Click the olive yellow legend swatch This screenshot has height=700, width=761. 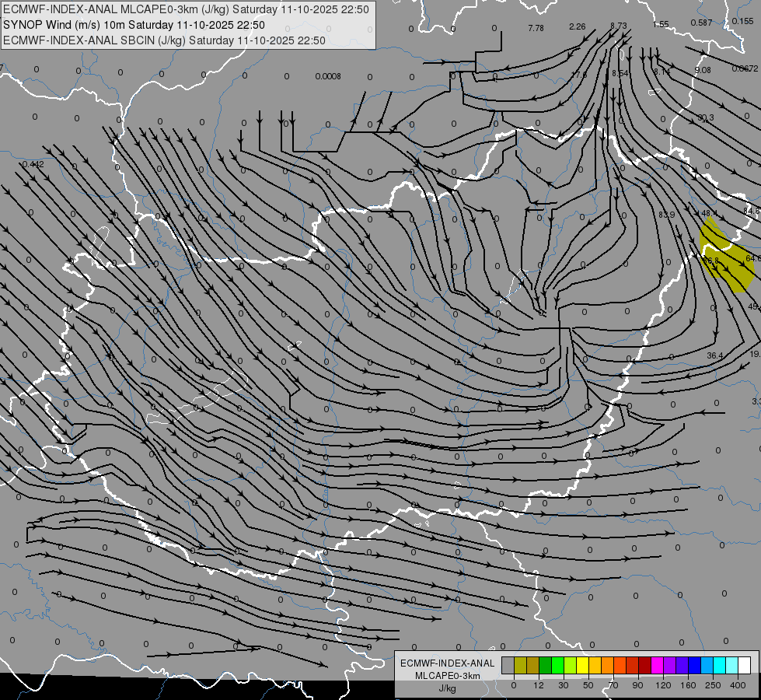point(520,666)
